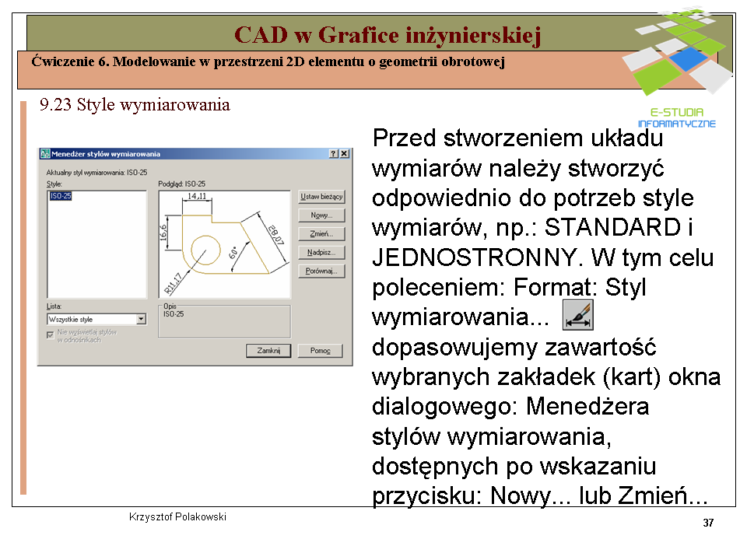The width and height of the screenshot is (747, 560).
Task: Click the heading 9.23 Style wymiarowania
Action: click(135, 104)
